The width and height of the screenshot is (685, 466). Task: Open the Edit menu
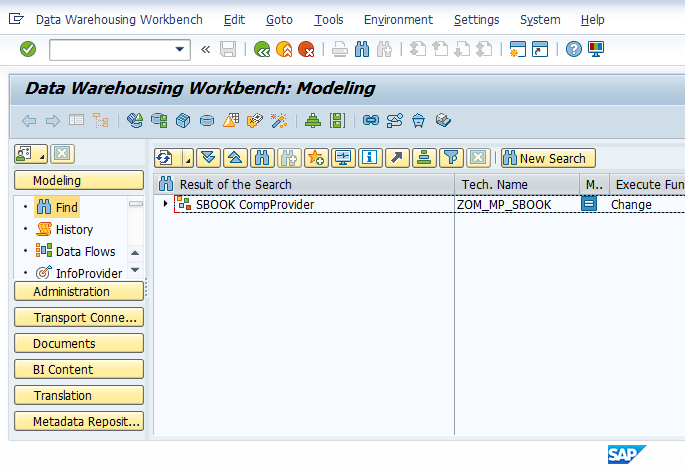234,20
